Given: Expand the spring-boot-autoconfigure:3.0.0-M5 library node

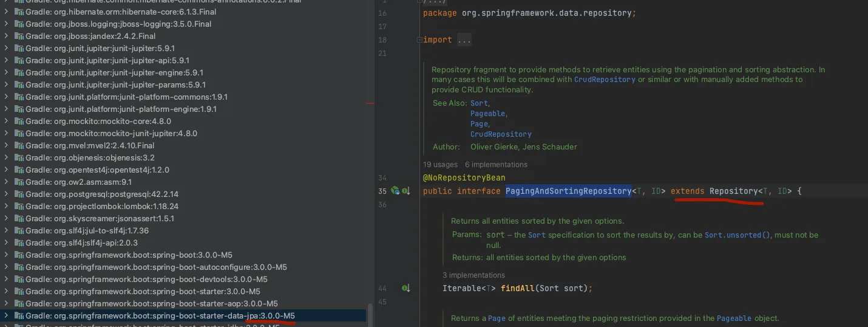Looking at the screenshot, I should point(6,267).
